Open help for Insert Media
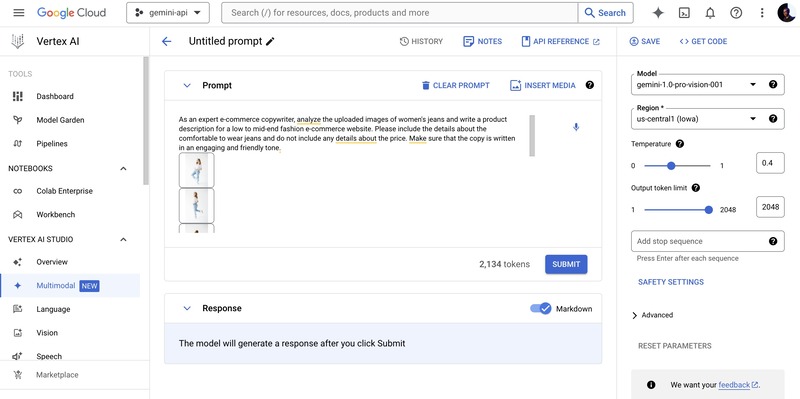Screen dimensions: 800x399 coord(590,85)
